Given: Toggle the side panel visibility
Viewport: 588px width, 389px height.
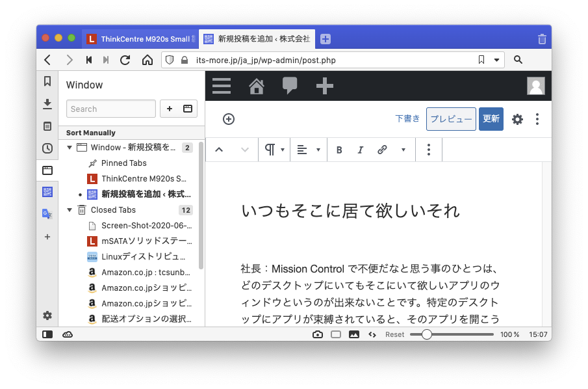Looking at the screenshot, I should click(47, 334).
